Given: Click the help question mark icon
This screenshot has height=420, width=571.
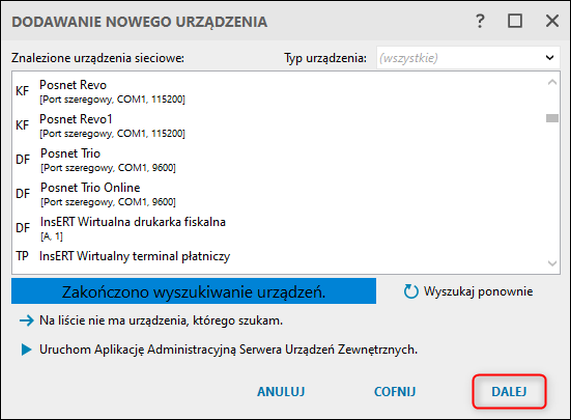Looking at the screenshot, I should pos(480,21).
